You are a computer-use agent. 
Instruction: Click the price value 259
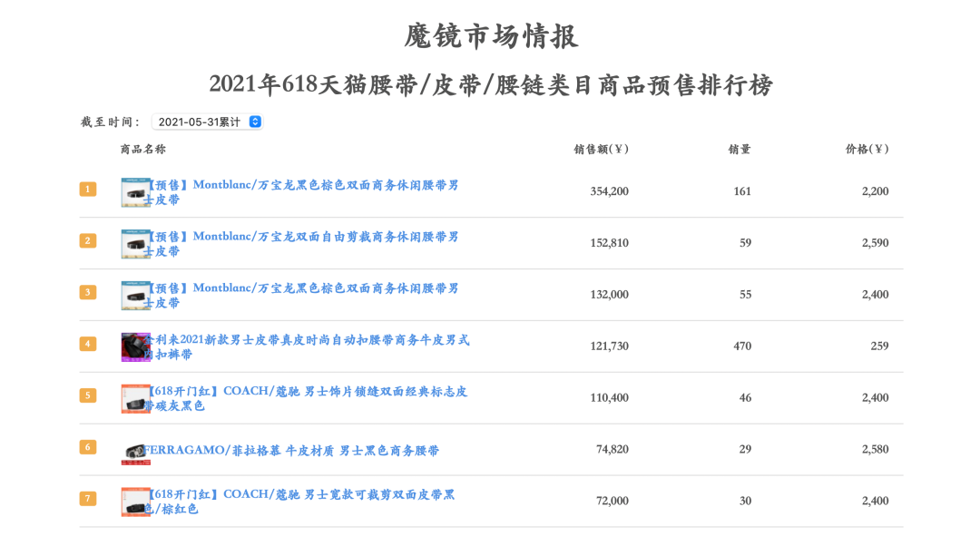879,346
